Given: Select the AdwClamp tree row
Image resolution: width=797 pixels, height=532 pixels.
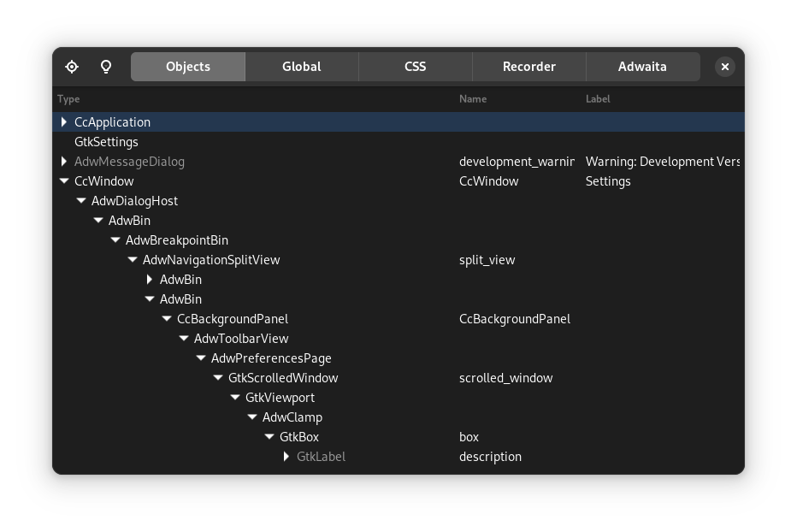Looking at the screenshot, I should click(x=292, y=417).
